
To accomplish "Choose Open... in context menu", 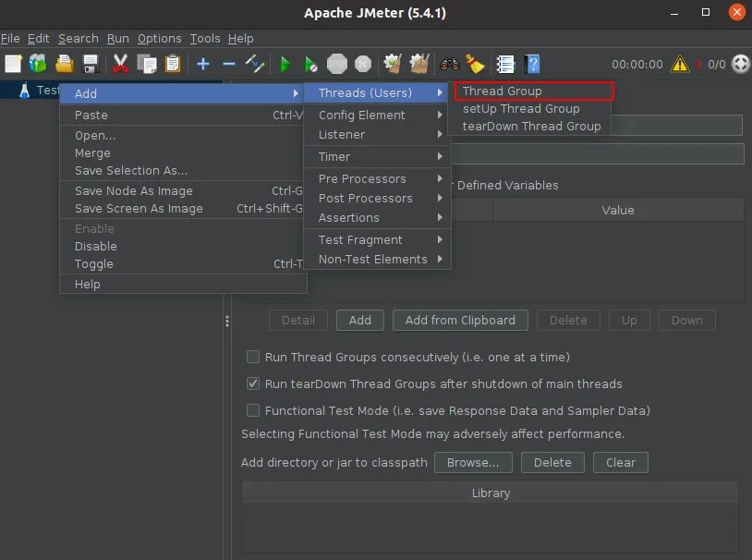I will click(183, 136).
